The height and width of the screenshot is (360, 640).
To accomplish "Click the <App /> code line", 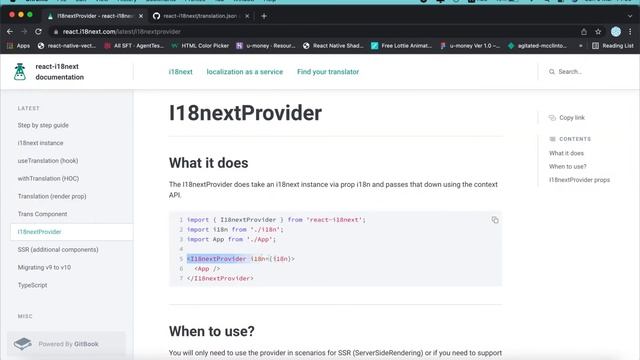I will (x=207, y=269).
